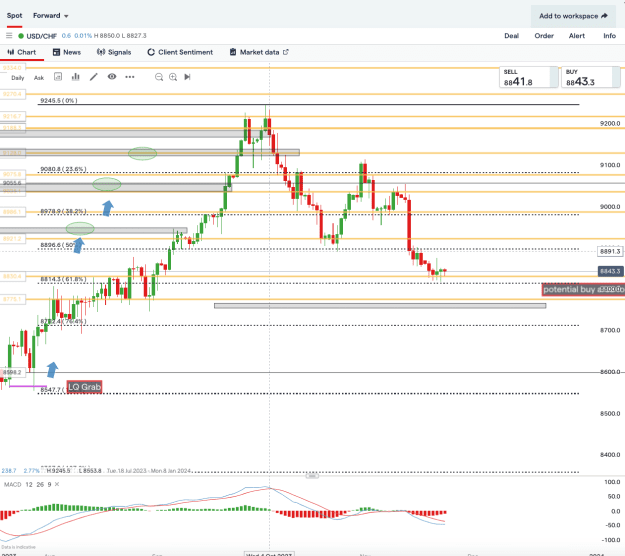Click the BUY 8843.3 price button
Screen dimensions: 625x556
(x=591, y=77)
